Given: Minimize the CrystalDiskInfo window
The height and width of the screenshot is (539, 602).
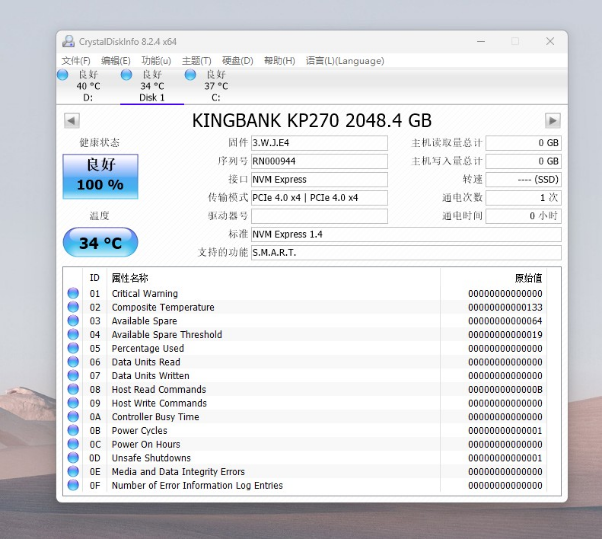Looking at the screenshot, I should (x=481, y=41).
